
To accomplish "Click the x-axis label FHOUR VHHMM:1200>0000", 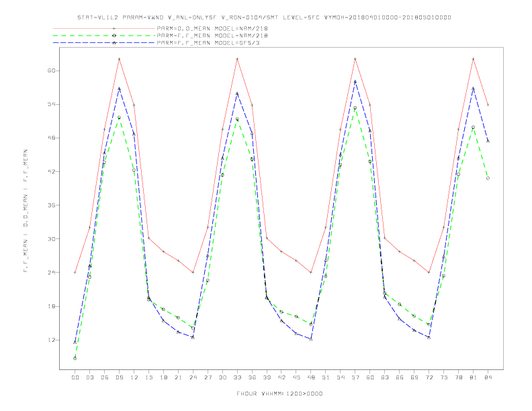I will (x=279, y=394).
